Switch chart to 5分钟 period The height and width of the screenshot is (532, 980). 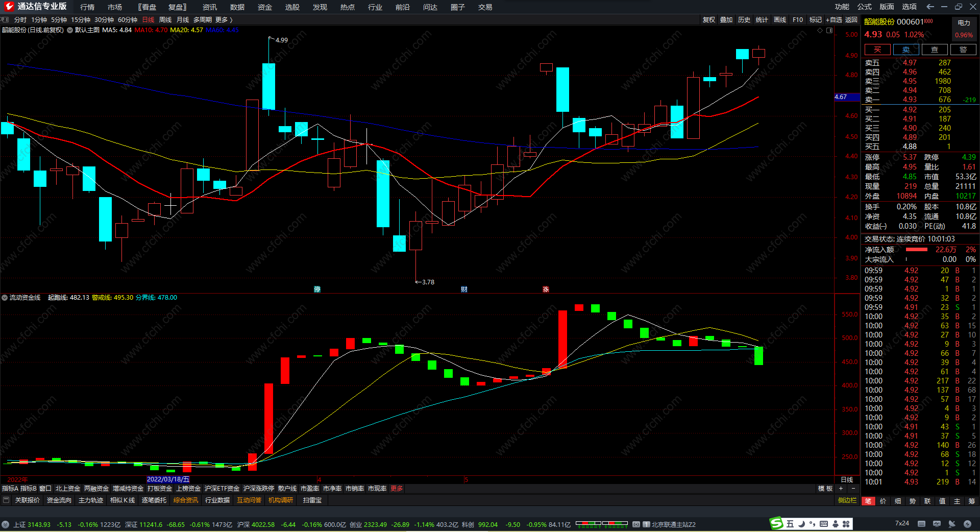tap(59, 20)
